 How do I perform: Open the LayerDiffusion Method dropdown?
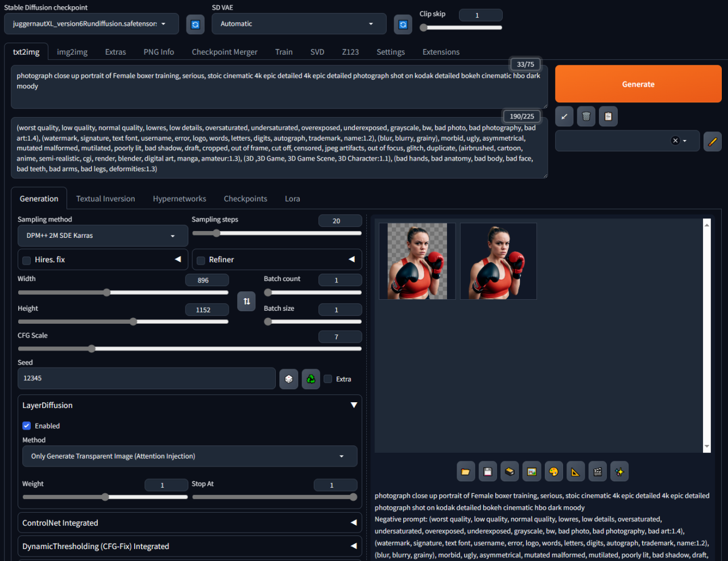(190, 456)
